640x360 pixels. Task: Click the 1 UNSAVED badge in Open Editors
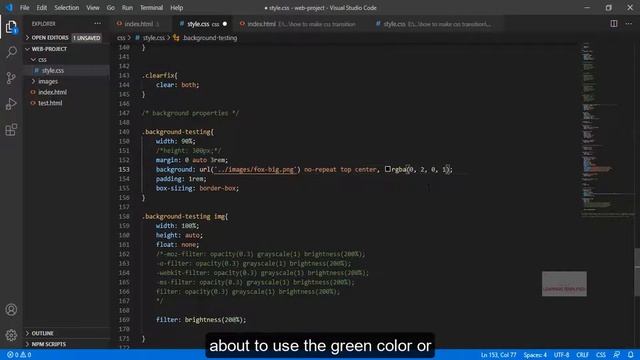pyautogui.click(x=87, y=38)
